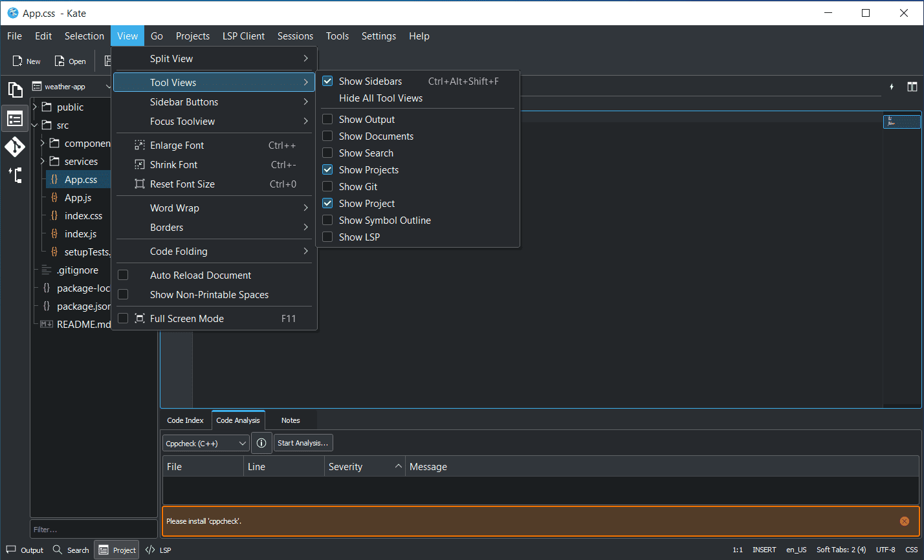Open the Selection menu

point(84,36)
